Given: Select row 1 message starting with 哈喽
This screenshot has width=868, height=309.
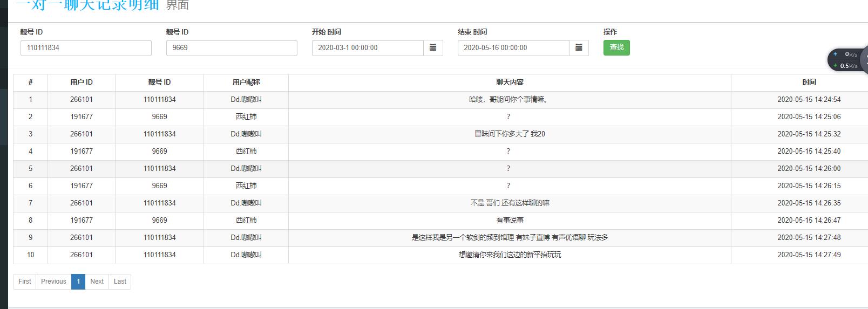Looking at the screenshot, I should (x=510, y=100).
